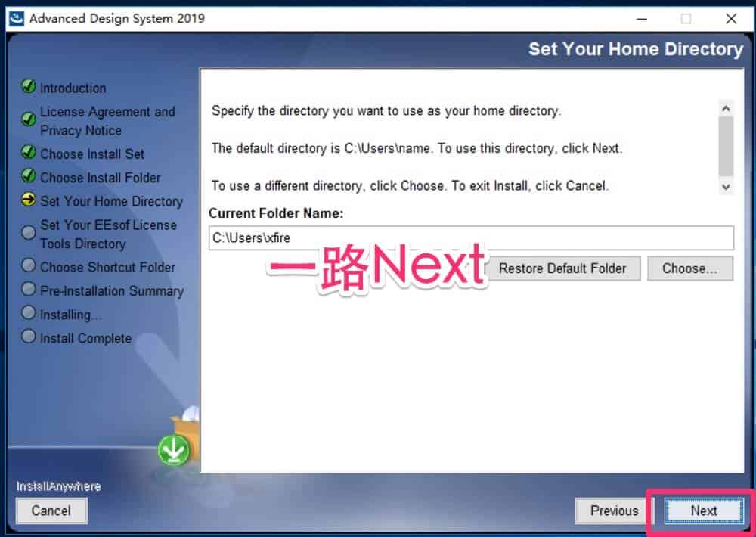The width and height of the screenshot is (756, 537).
Task: Click the checkmark next to Choose Install Folder
Action: pyautogui.click(x=29, y=175)
